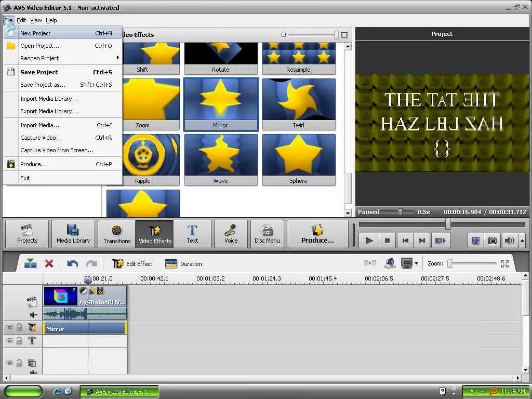Expand the volume control arrow
The height and width of the screenshot is (399, 532).
[522, 241]
